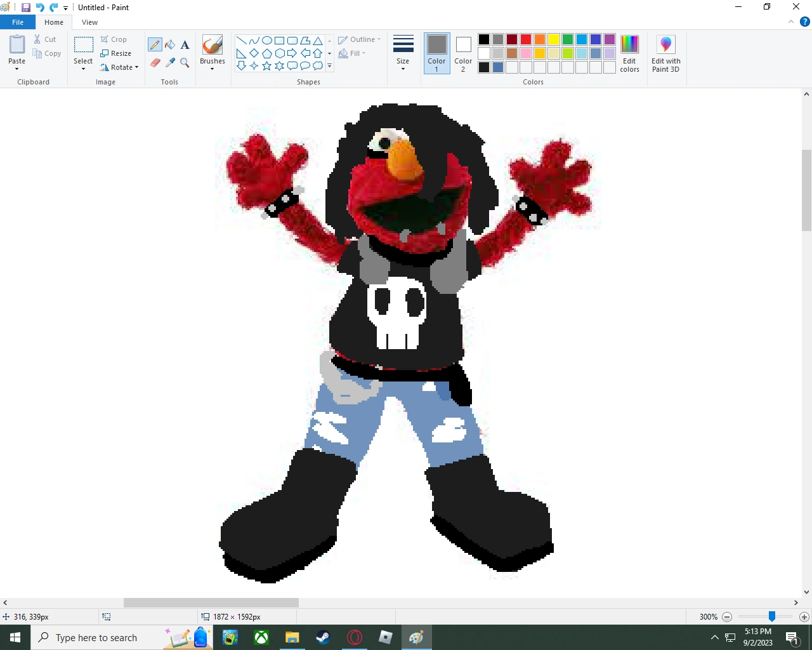Activate the Magnifier tool
This screenshot has width=812, height=650.
pos(185,63)
